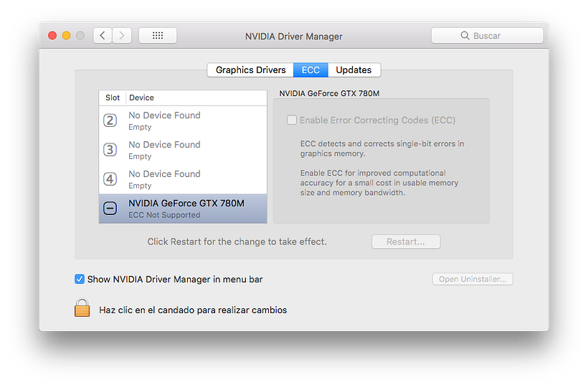Click 'Empty' label under slot 2

pyautogui.click(x=140, y=127)
